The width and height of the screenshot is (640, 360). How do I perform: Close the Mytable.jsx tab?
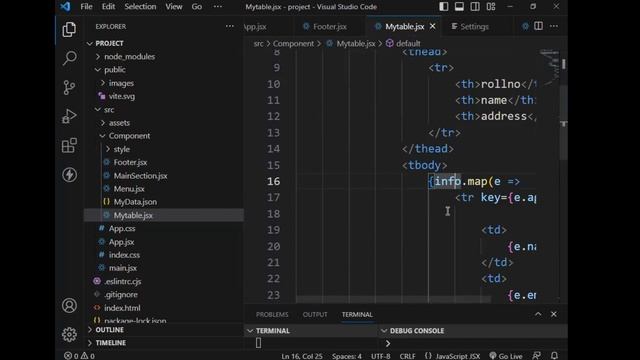[x=433, y=26]
